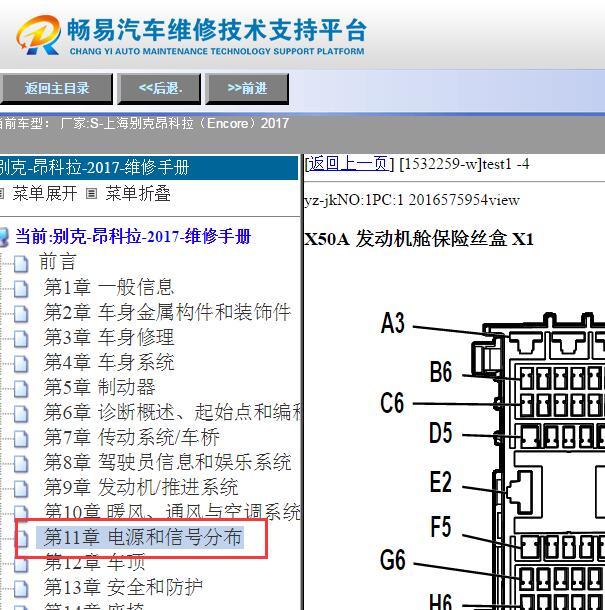This screenshot has height=610, width=605.
Task: Open 第10章 暖风、通风与空调系统
Action: (x=172, y=512)
